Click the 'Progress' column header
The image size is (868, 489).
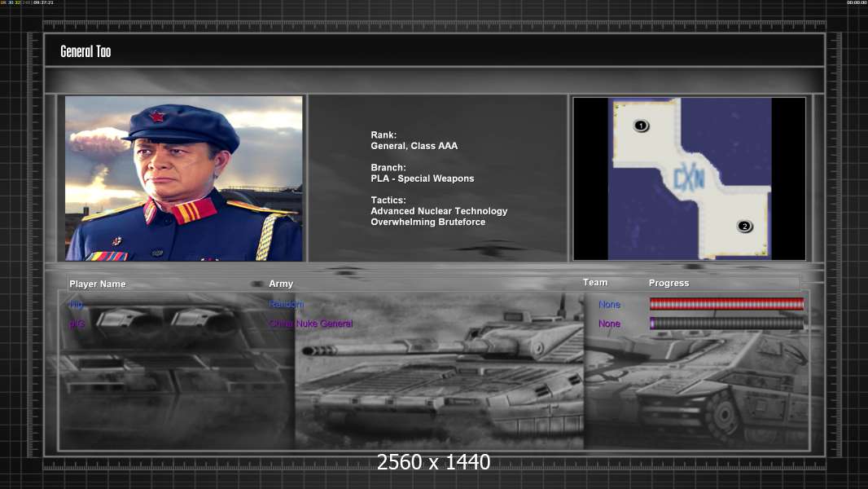(669, 283)
